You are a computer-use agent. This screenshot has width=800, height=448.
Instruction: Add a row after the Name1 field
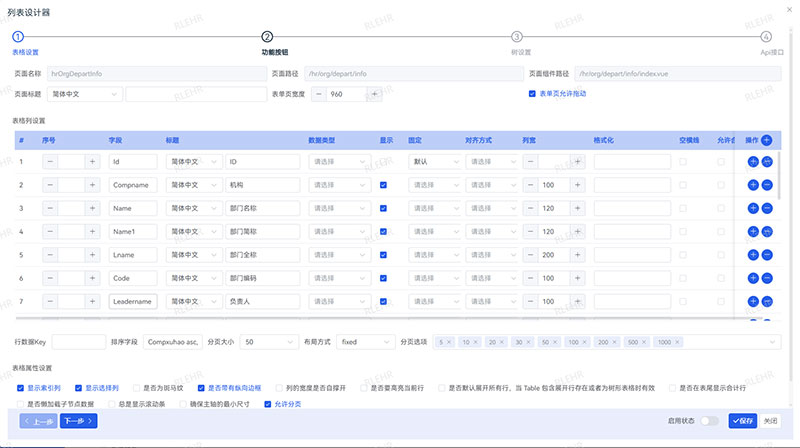(753, 232)
